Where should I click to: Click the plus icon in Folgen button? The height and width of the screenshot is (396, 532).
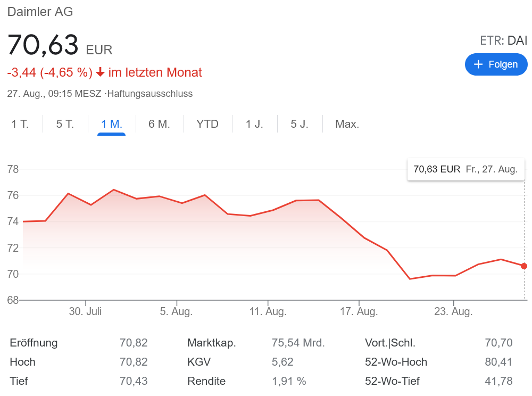478,64
